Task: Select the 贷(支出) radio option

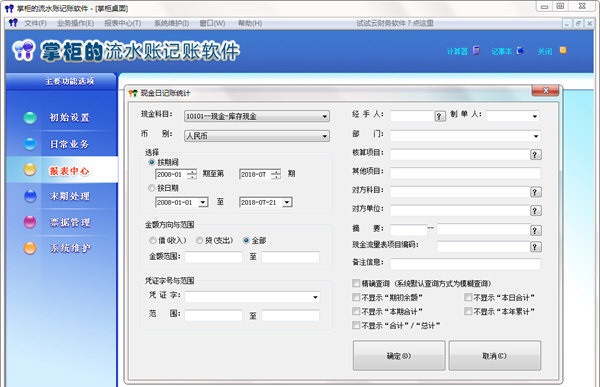Action: (199, 240)
